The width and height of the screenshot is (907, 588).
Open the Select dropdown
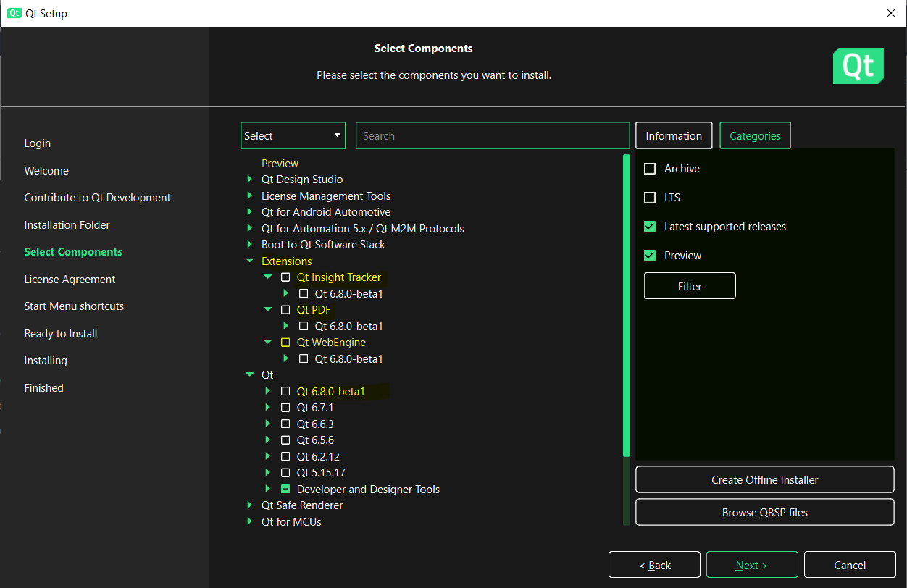pyautogui.click(x=293, y=136)
